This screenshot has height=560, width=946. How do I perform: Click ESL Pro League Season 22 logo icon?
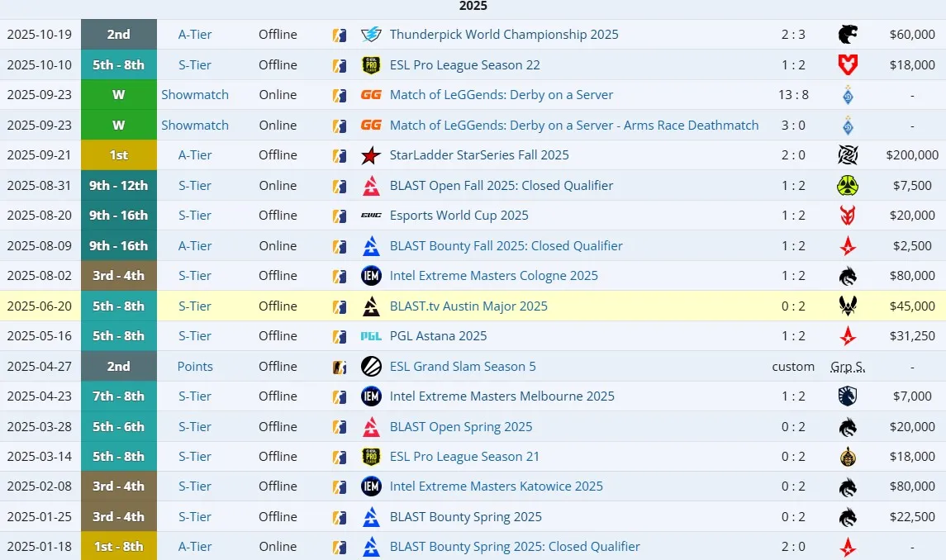(x=371, y=64)
